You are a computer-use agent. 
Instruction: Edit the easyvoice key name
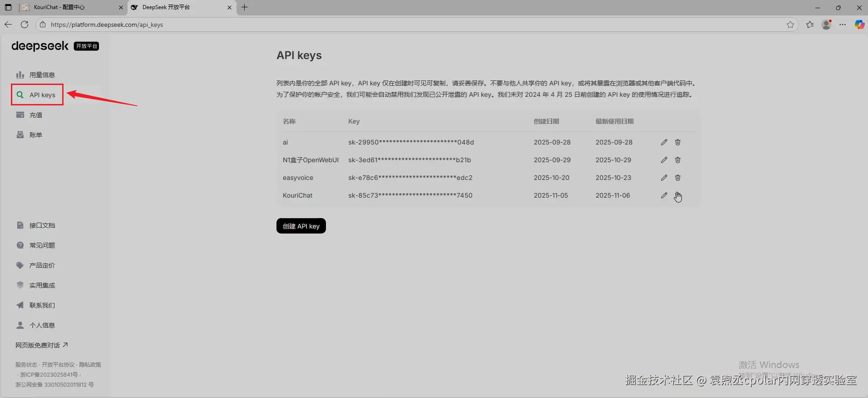[664, 178]
